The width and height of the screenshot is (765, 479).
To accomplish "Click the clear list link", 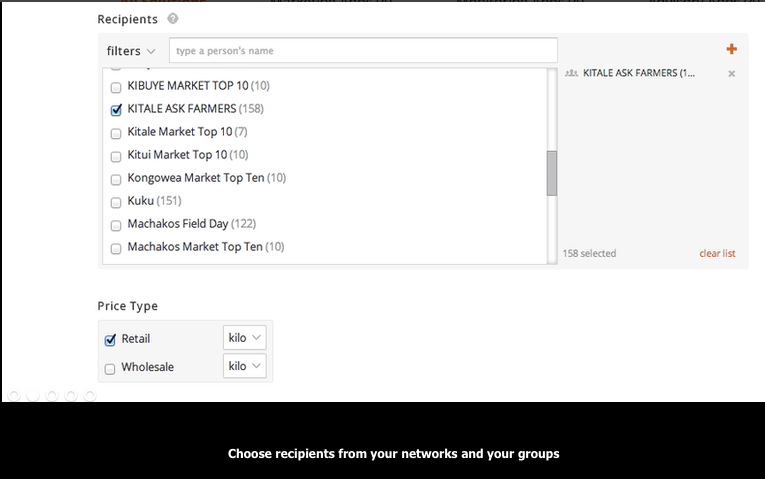I will pyautogui.click(x=717, y=254).
